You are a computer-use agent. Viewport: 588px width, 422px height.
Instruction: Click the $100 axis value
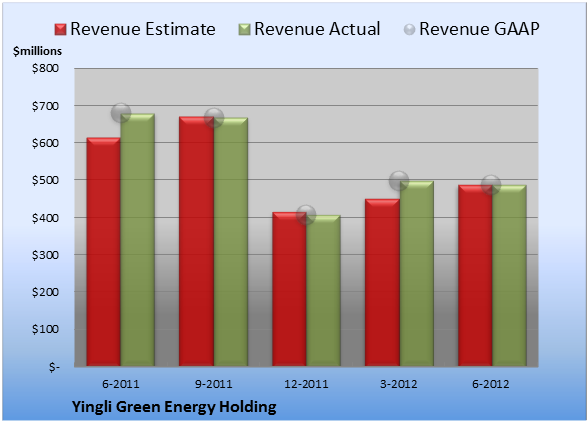point(45,329)
